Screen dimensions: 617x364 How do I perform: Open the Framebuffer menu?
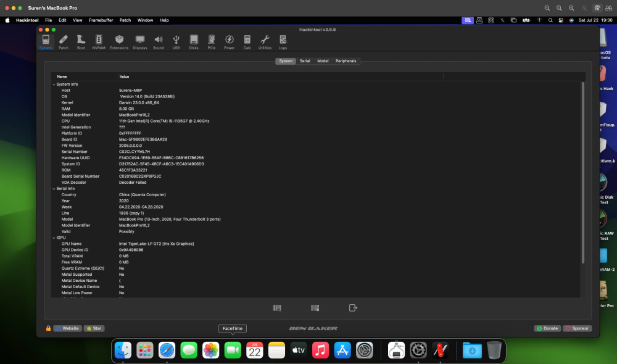tap(101, 20)
